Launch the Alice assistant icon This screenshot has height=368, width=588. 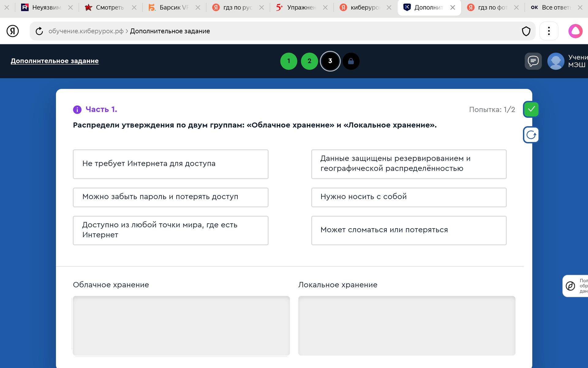point(575,31)
